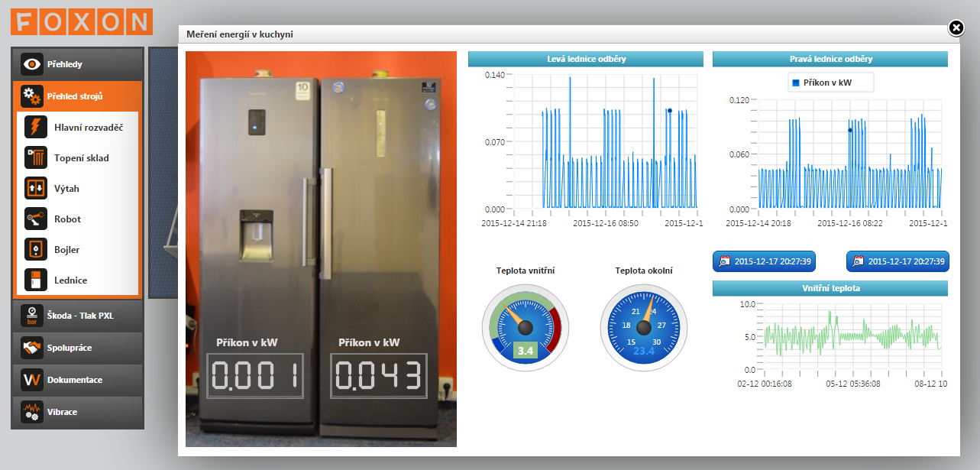Click the radiator icon for Topení sklad
This screenshot has height=470, width=980.
(x=35, y=157)
